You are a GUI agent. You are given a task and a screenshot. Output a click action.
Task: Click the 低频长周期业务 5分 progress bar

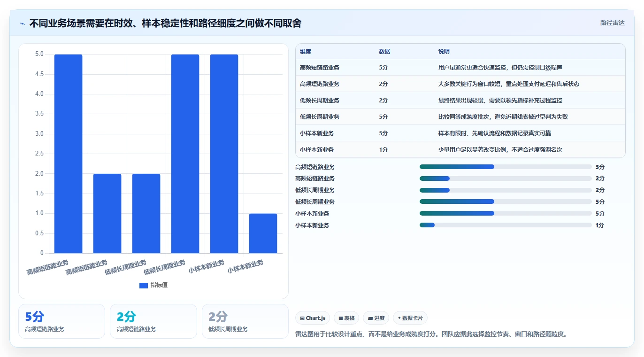point(506,202)
